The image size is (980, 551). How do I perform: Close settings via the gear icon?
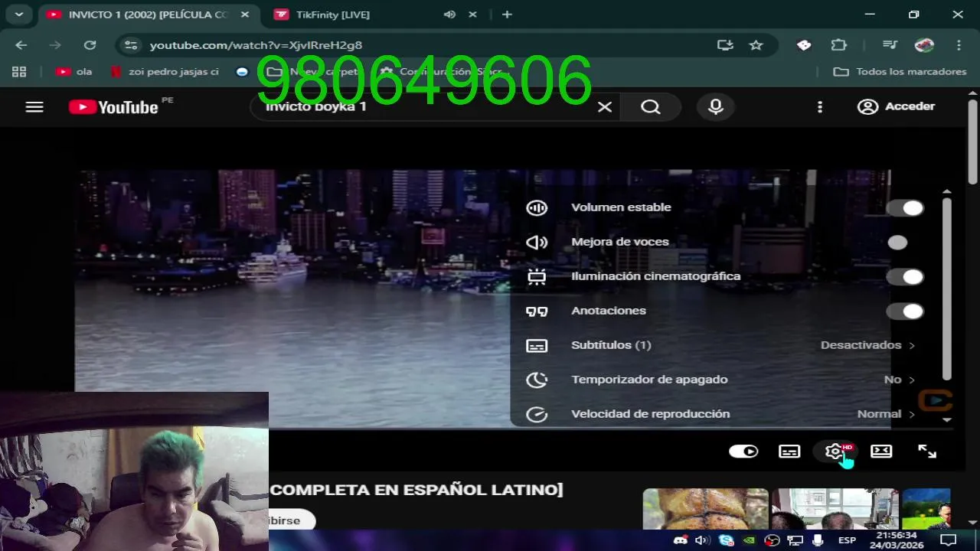click(x=835, y=452)
